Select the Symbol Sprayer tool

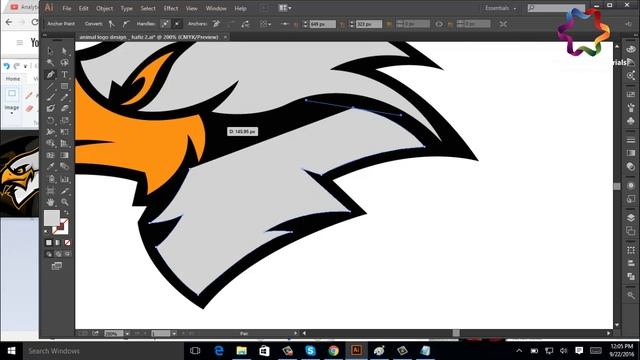[50, 179]
